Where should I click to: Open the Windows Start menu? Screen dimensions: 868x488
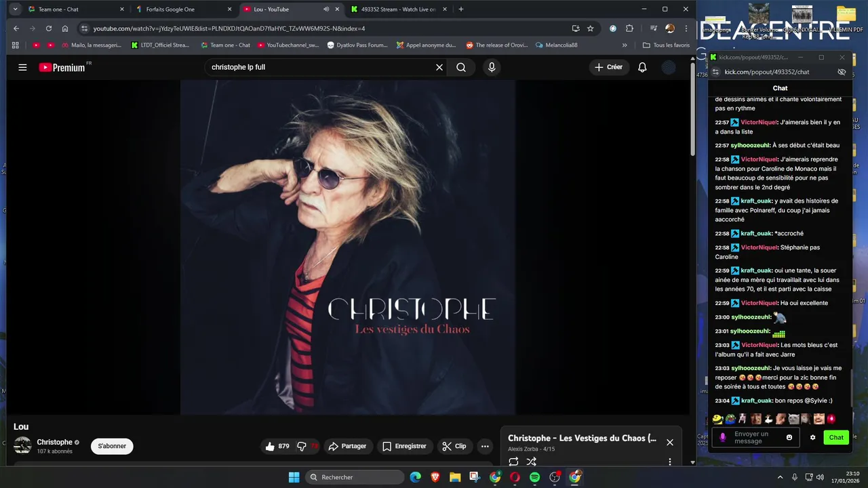pos(294,477)
